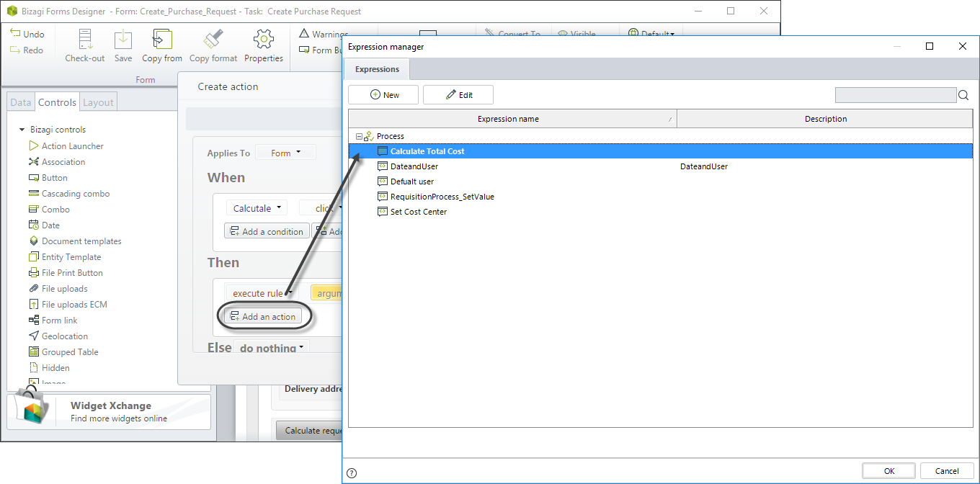Image resolution: width=980 pixels, height=484 pixels.
Task: Confirm with the OK button
Action: tap(889, 471)
